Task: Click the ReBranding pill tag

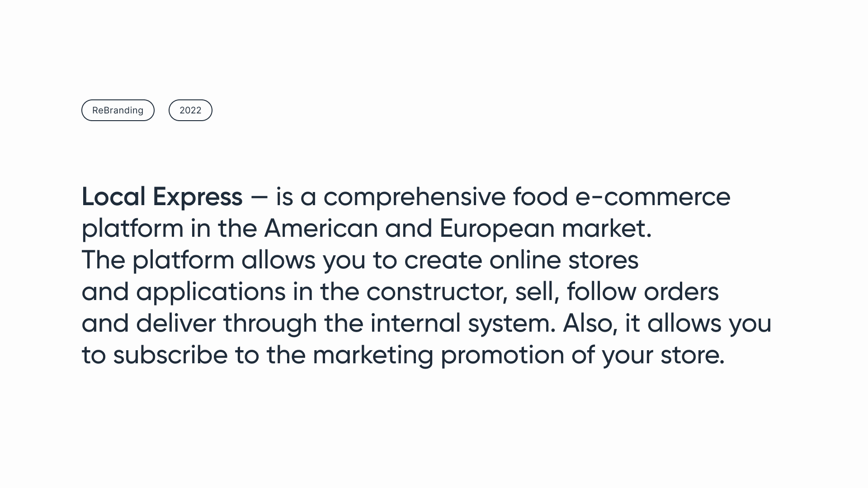Action: [x=118, y=110]
